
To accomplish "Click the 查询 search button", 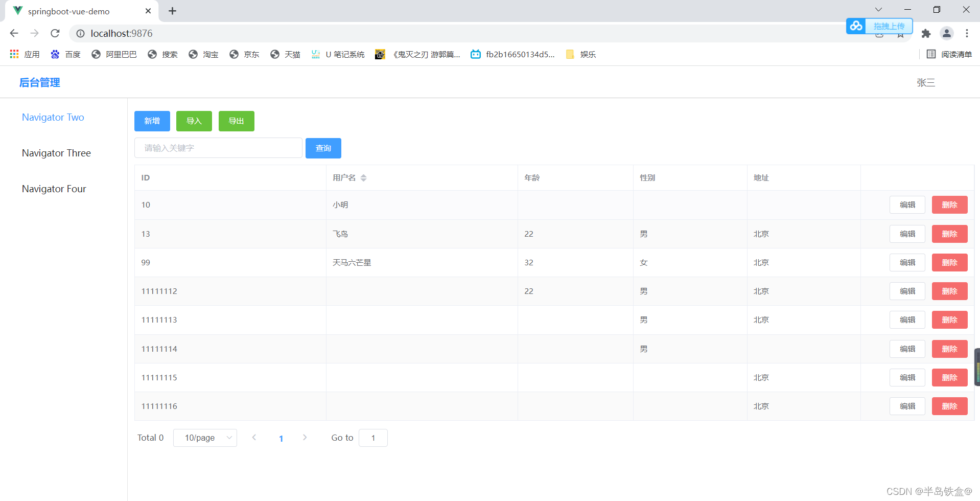I will pos(323,148).
